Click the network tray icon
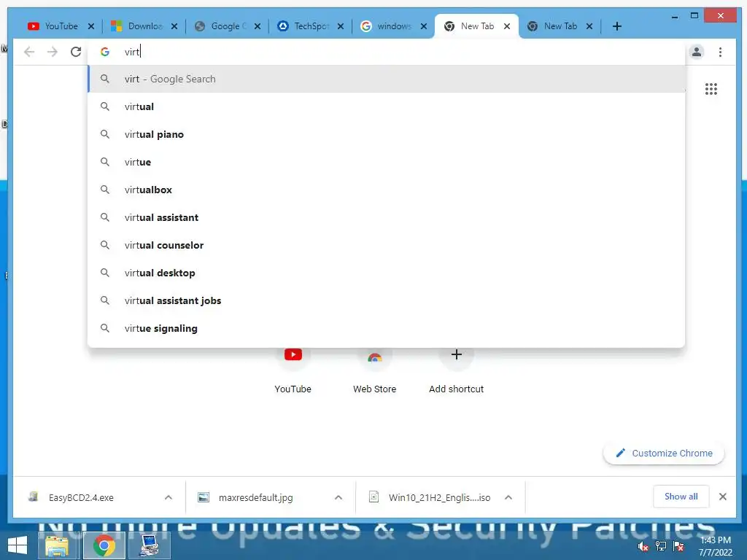Viewport: 747px width, 560px height. [x=661, y=546]
